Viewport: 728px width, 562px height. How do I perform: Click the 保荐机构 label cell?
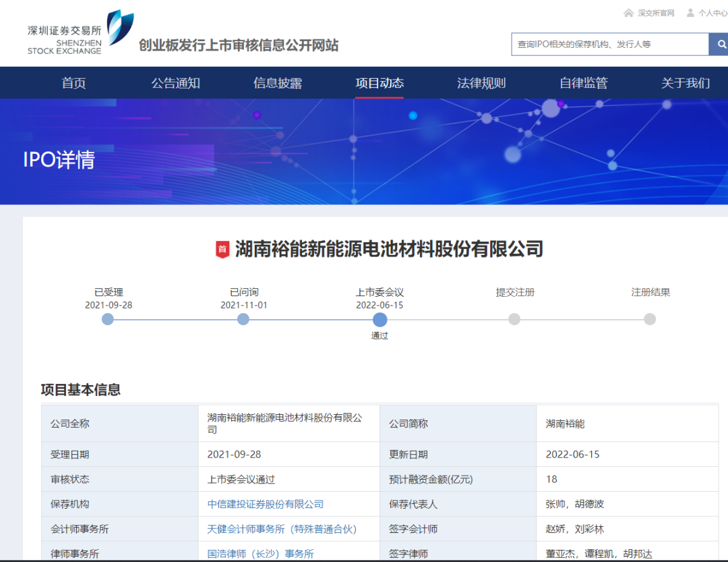[120, 504]
